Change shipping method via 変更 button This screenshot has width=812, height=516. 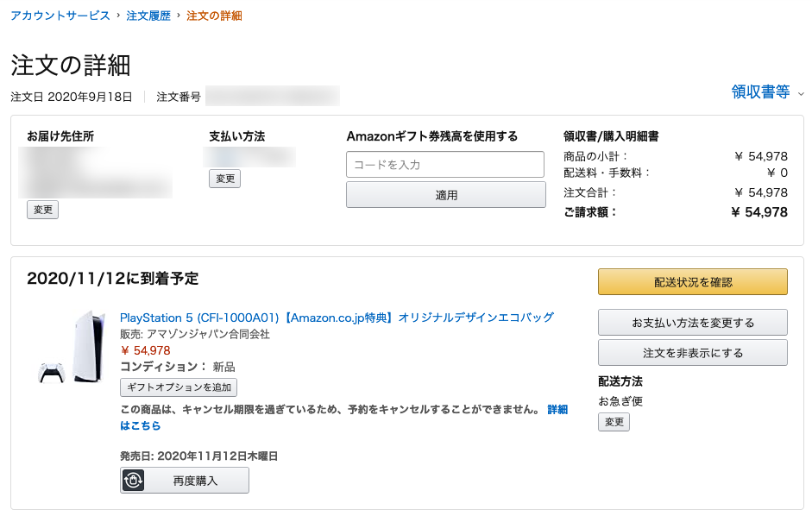click(x=614, y=422)
